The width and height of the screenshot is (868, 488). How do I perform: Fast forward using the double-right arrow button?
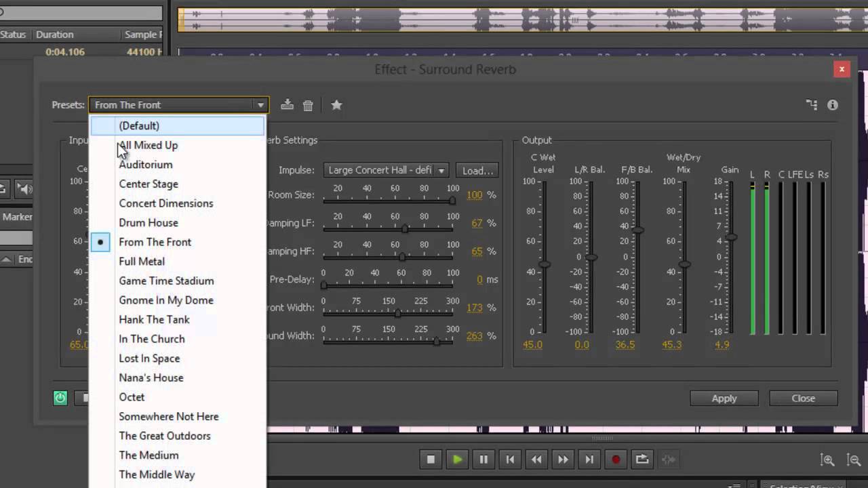click(563, 460)
